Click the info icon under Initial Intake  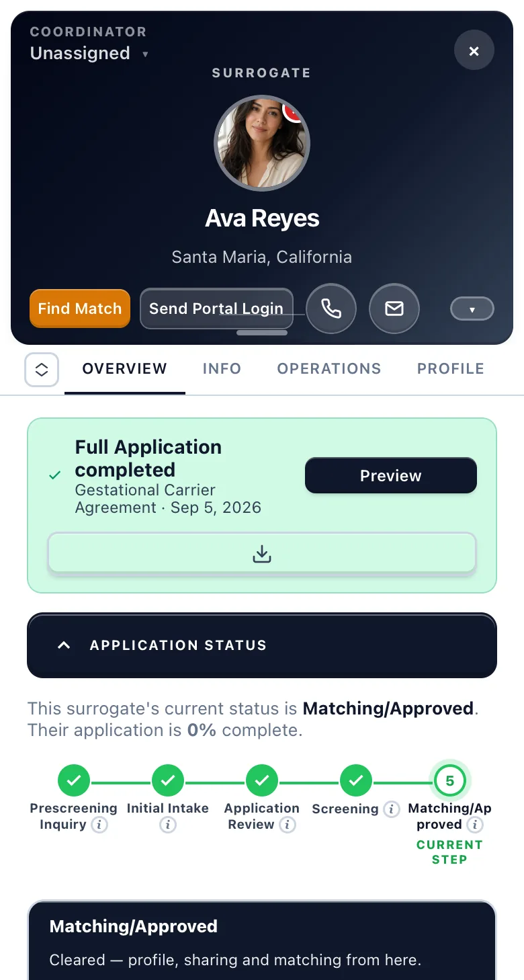point(168,825)
